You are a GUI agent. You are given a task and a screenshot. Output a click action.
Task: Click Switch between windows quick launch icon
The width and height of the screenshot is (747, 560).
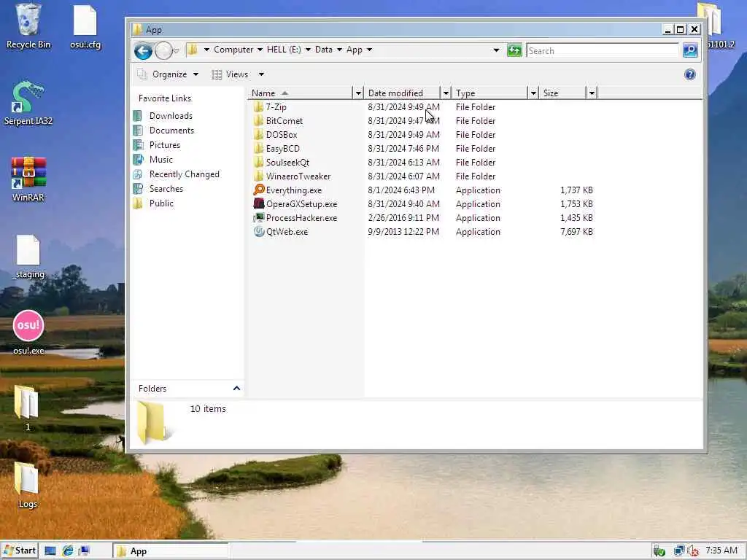85,551
